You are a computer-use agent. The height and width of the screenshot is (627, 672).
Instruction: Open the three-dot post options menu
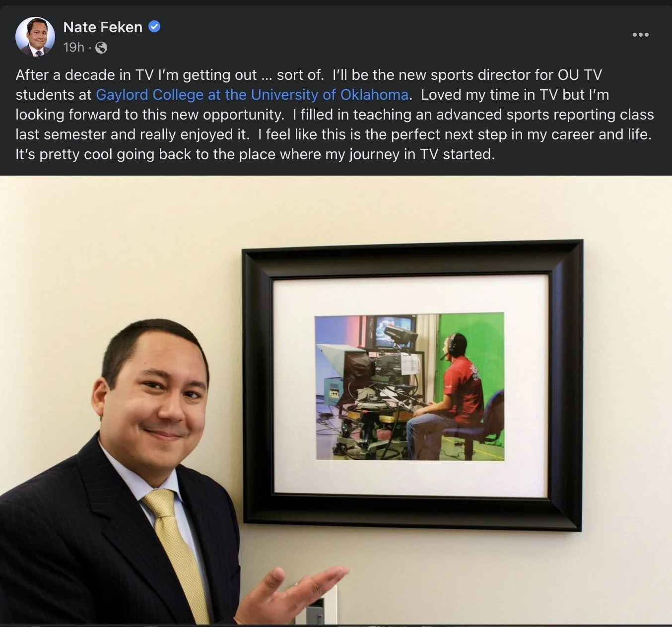640,35
